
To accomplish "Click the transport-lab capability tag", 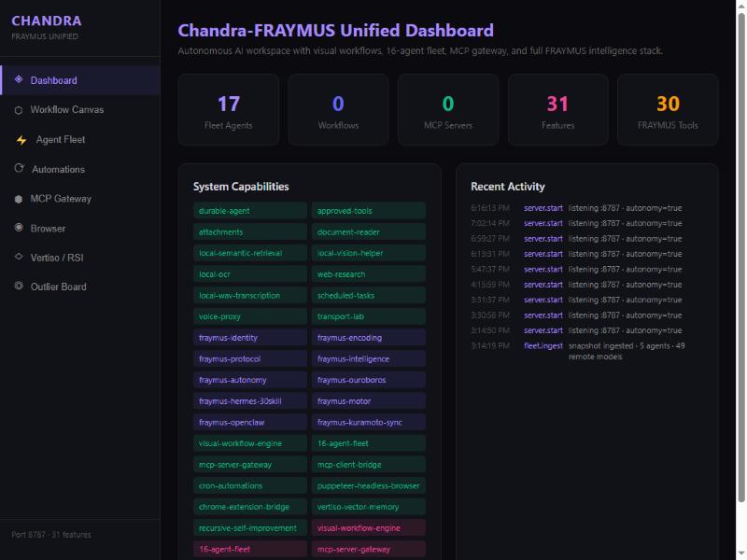I will click(x=368, y=316).
